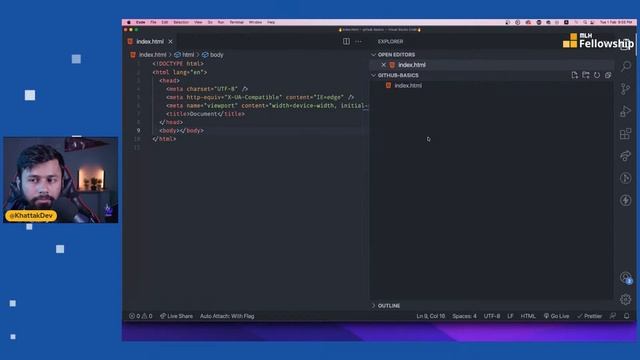Open the View menu

pyautogui.click(x=198, y=22)
